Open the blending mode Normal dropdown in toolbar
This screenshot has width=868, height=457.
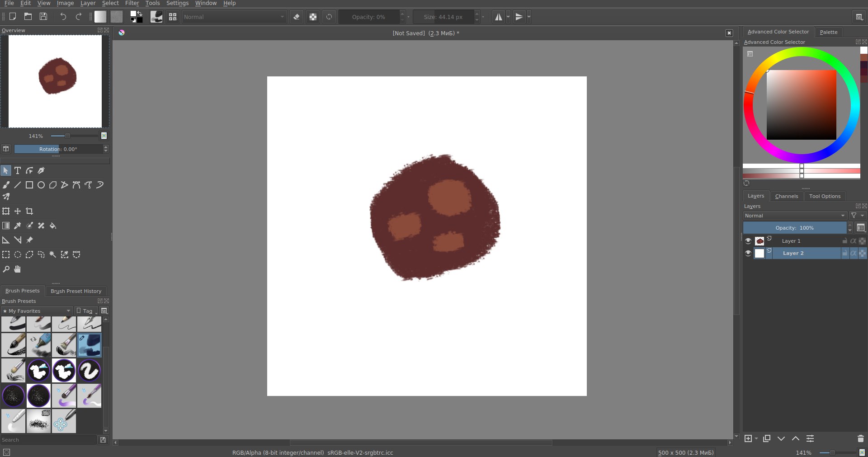[234, 17]
